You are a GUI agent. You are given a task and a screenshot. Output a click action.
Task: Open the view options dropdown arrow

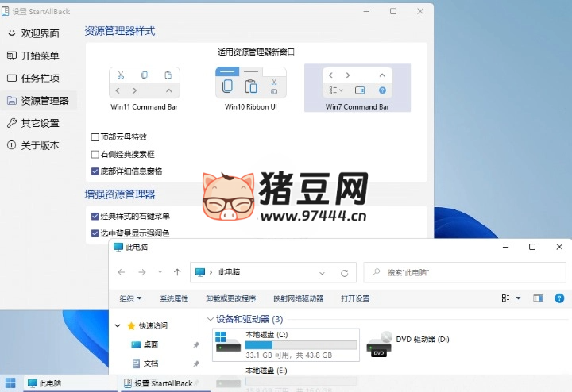pos(518,298)
